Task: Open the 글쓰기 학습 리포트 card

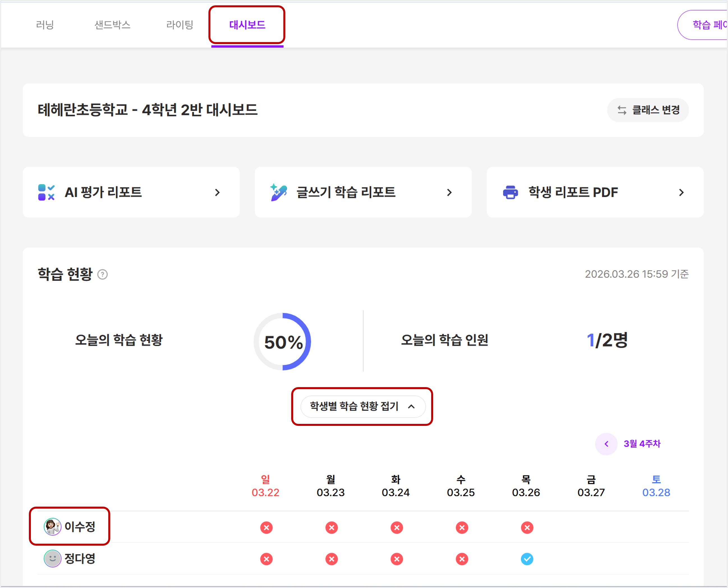Action: pyautogui.click(x=363, y=192)
